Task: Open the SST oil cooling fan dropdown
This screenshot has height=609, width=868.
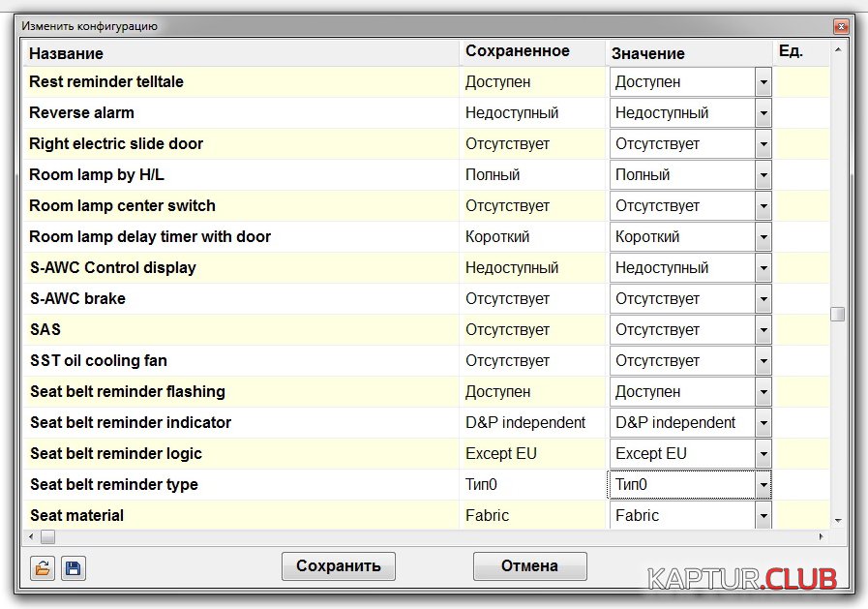Action: click(x=763, y=361)
